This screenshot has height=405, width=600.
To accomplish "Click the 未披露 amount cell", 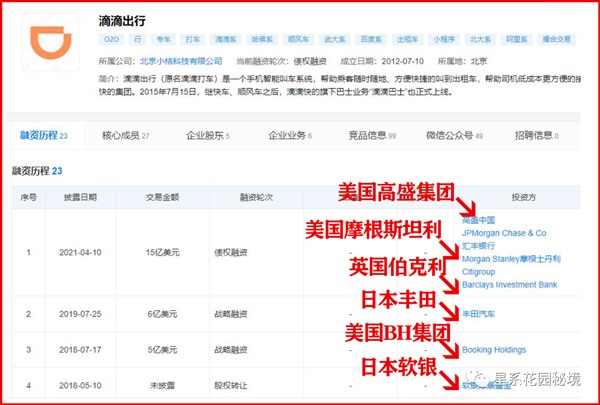I will click(x=162, y=385).
